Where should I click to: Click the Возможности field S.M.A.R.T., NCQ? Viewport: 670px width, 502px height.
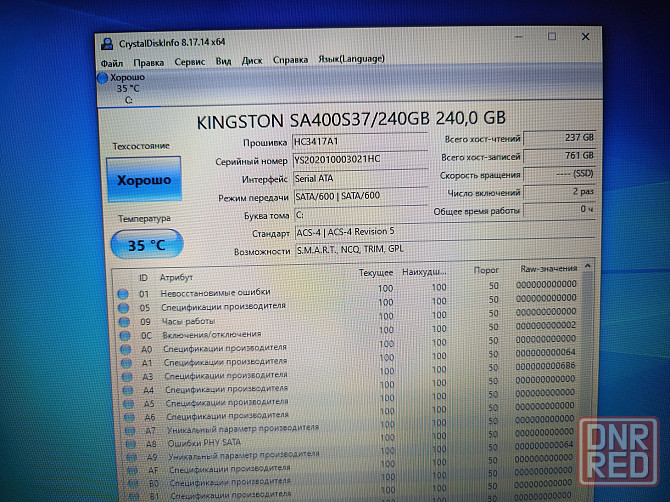445,249
